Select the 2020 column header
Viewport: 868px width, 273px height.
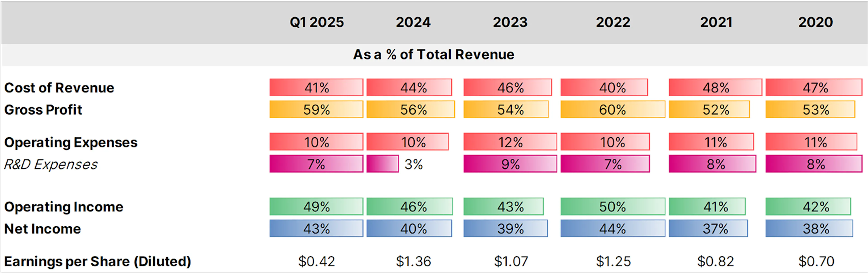[815, 22]
